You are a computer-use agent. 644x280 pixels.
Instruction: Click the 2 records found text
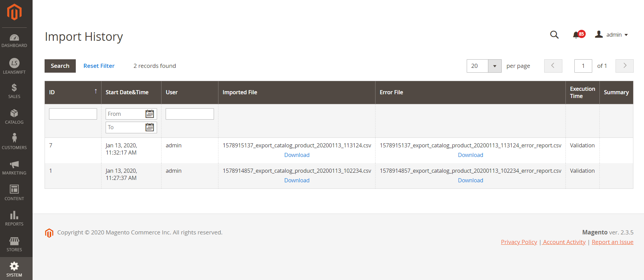(x=155, y=66)
